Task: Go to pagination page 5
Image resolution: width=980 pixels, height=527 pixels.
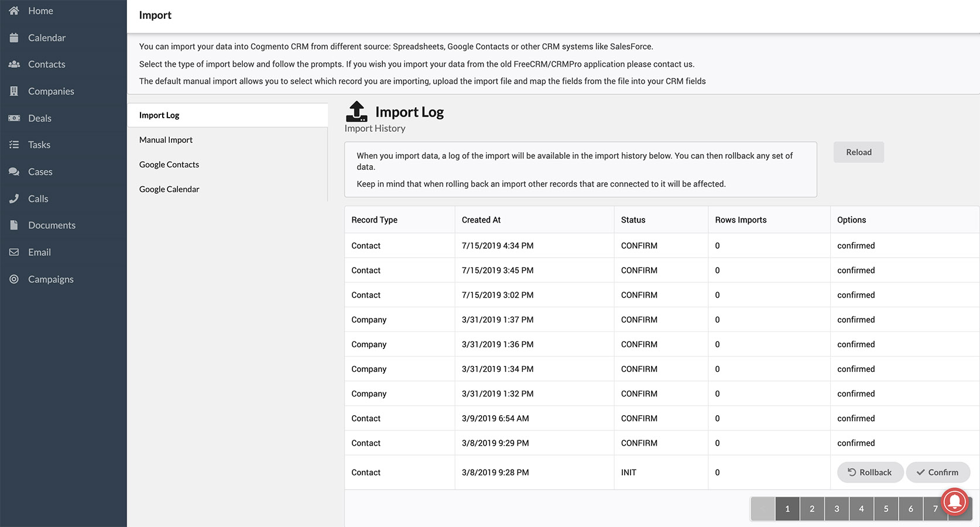Action: [886, 509]
